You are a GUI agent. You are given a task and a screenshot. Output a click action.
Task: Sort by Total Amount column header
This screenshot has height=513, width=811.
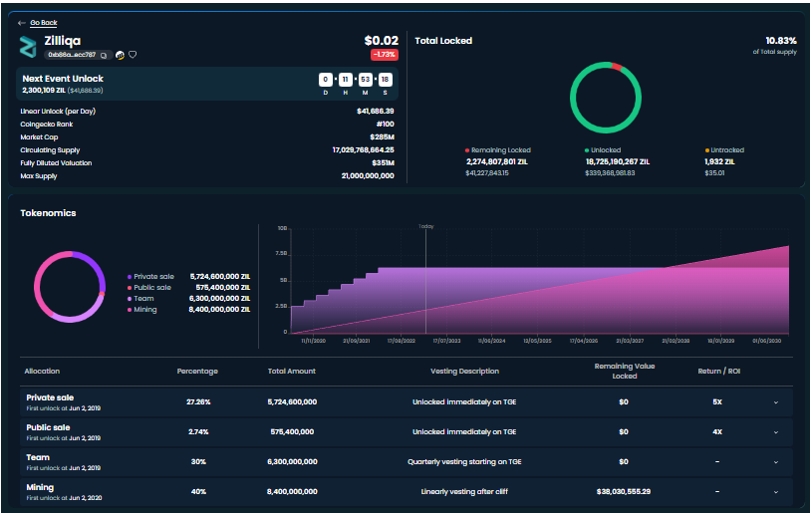point(292,371)
